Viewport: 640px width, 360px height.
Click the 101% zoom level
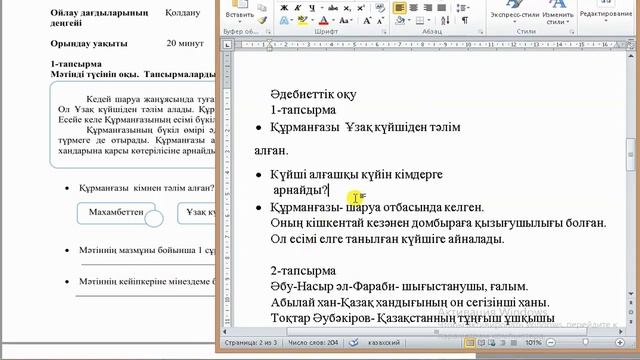[533, 342]
